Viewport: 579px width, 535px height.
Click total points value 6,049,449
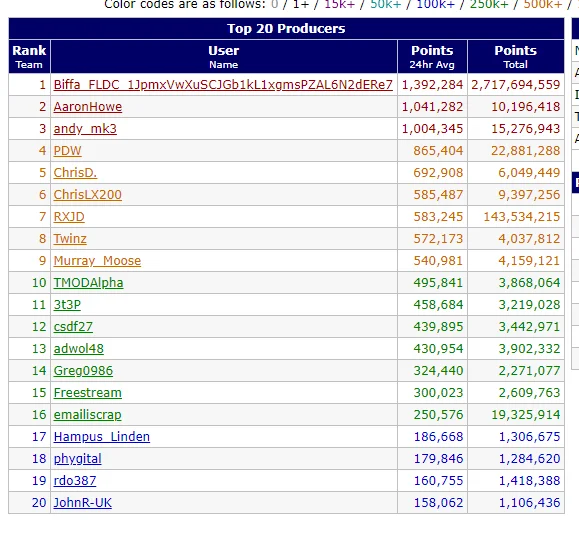tap(529, 173)
